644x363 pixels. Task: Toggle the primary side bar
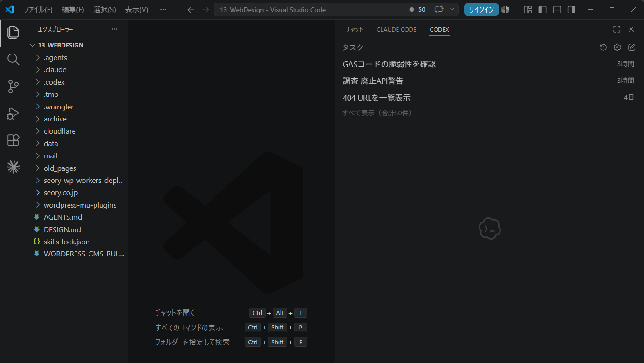(542, 9)
